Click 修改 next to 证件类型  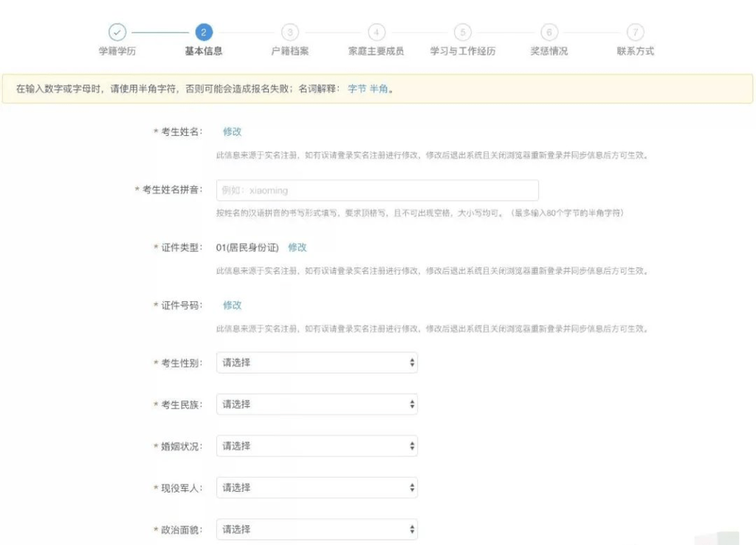click(297, 248)
